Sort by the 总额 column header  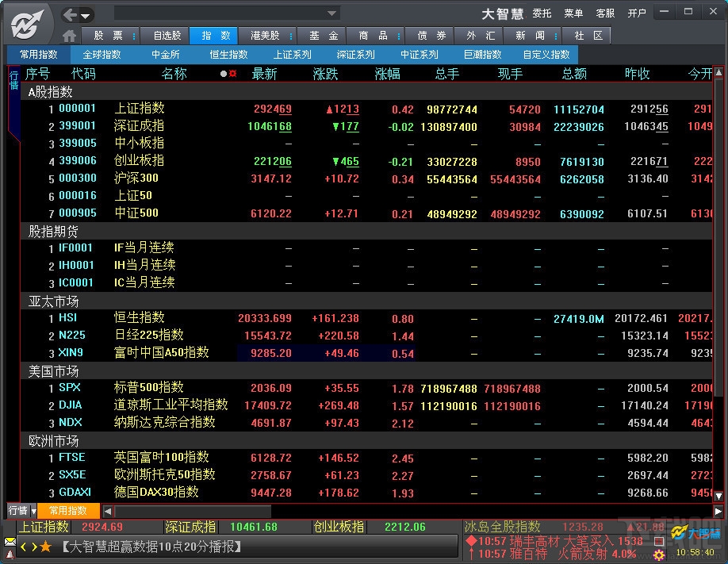[x=574, y=74]
